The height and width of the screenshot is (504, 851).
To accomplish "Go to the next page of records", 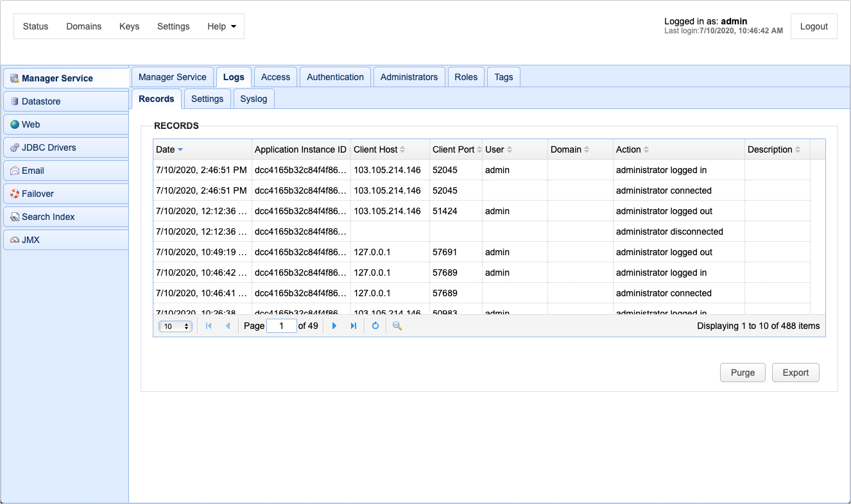I will click(x=334, y=326).
